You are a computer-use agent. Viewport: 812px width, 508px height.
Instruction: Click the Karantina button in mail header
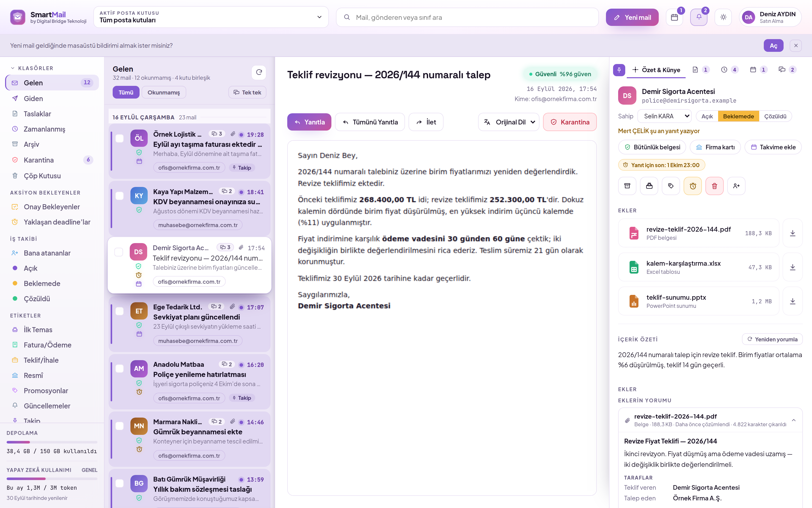point(570,122)
